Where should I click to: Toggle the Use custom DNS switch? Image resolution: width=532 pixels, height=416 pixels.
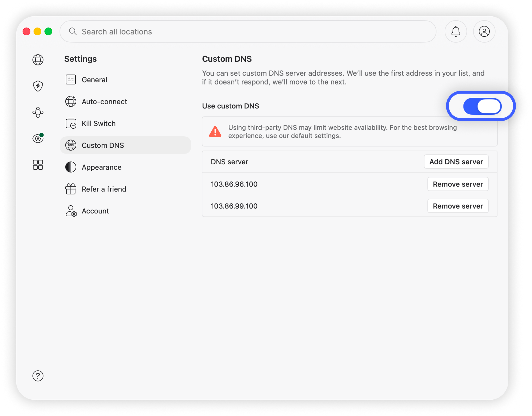[x=482, y=106]
